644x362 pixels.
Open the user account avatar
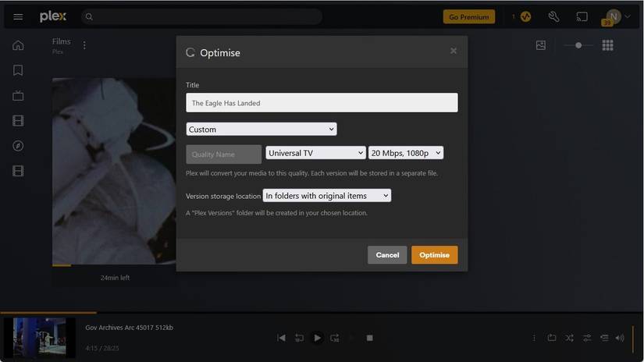point(614,17)
